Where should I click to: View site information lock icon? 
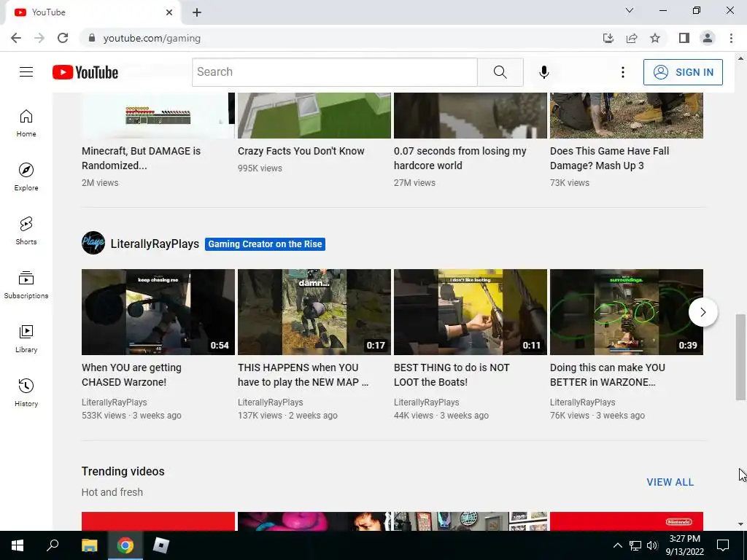tap(92, 38)
